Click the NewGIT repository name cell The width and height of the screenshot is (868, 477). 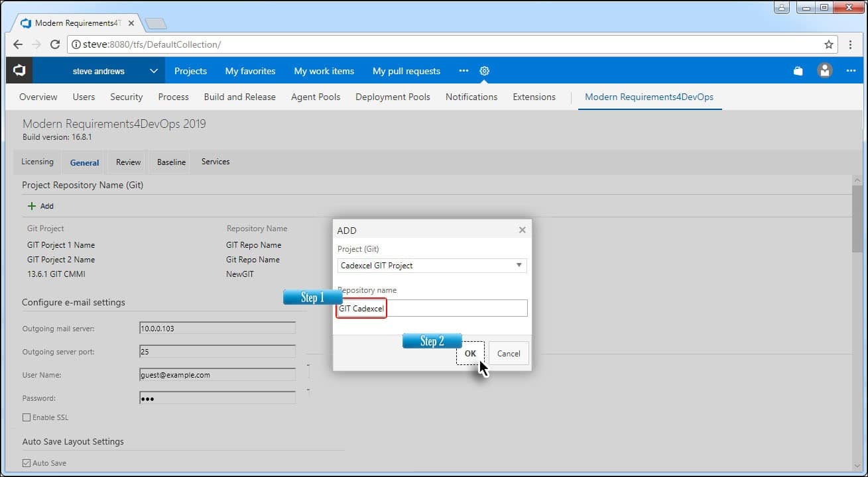click(x=240, y=274)
